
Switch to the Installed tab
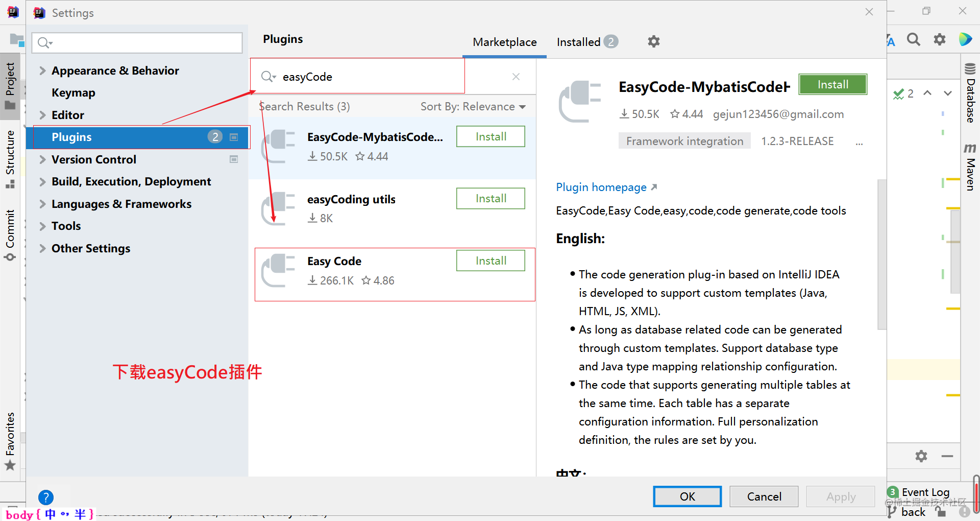click(x=578, y=42)
